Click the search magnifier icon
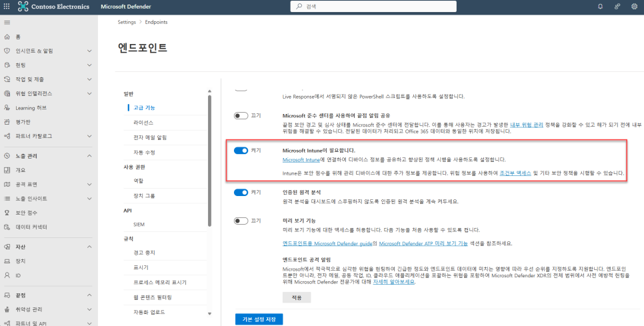 (x=299, y=7)
